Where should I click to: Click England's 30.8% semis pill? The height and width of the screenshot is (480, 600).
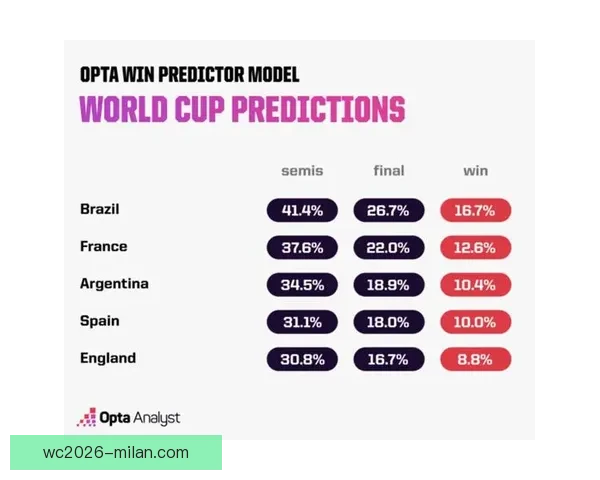[302, 359]
